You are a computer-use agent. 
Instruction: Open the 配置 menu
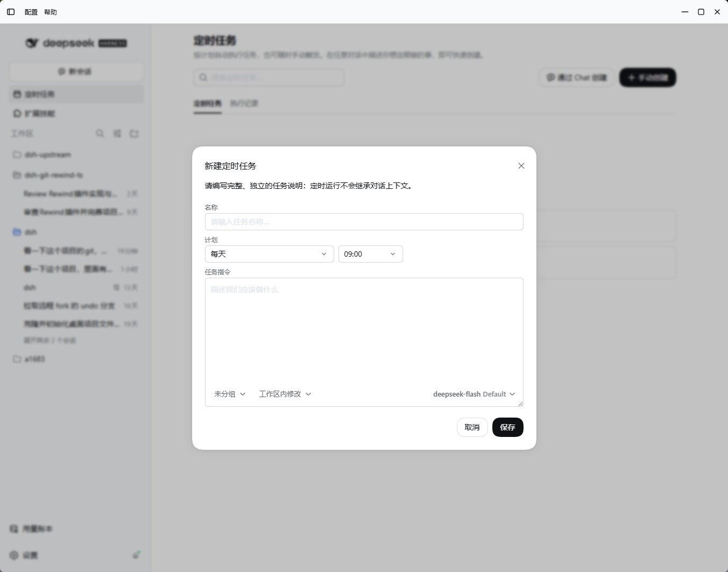pyautogui.click(x=31, y=12)
